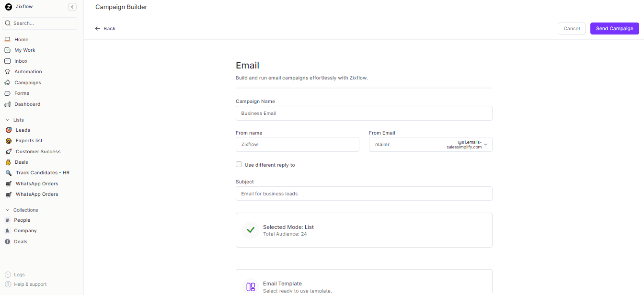The width and height of the screenshot is (644, 295).
Task: Collapse the Lists section
Action: (x=7, y=120)
